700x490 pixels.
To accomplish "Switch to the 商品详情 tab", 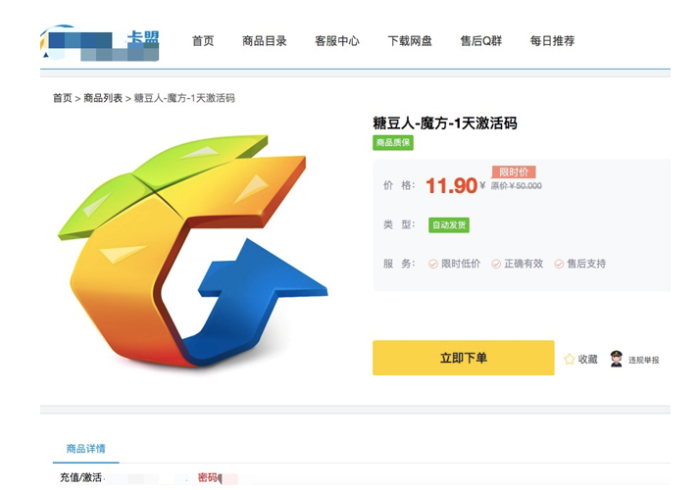I will coord(85,449).
